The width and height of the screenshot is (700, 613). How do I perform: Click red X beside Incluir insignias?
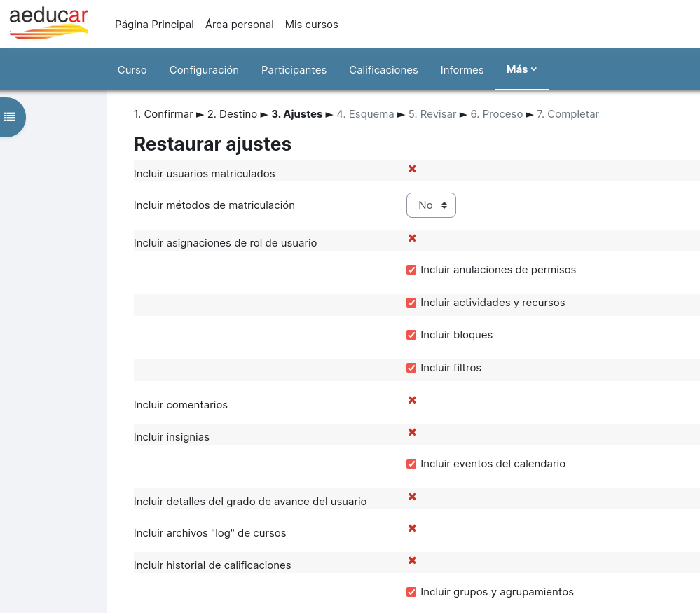(412, 432)
